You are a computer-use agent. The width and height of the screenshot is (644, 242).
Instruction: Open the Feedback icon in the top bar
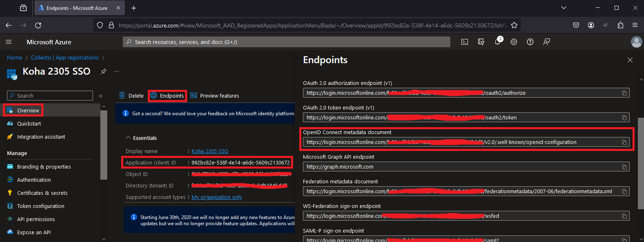point(547,42)
